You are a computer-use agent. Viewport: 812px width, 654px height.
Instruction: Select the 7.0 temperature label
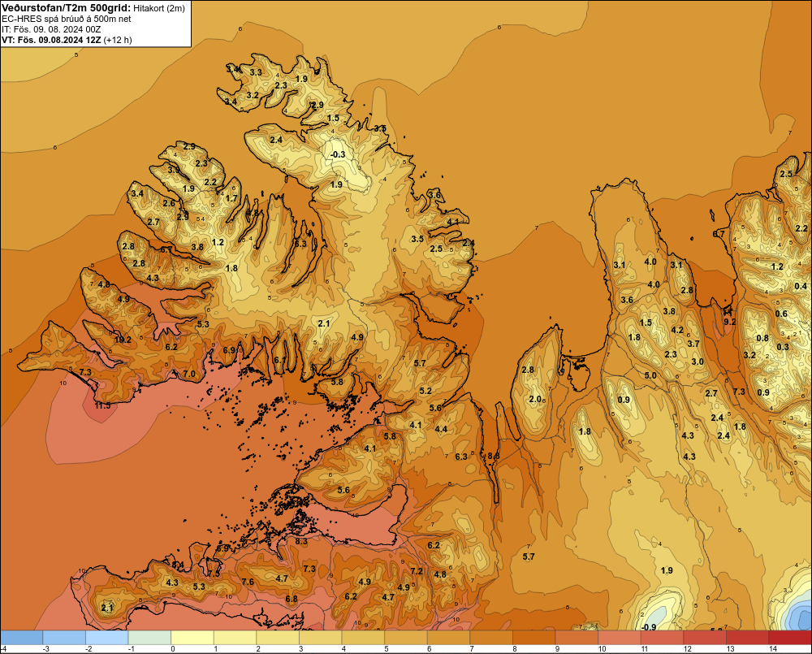(189, 375)
